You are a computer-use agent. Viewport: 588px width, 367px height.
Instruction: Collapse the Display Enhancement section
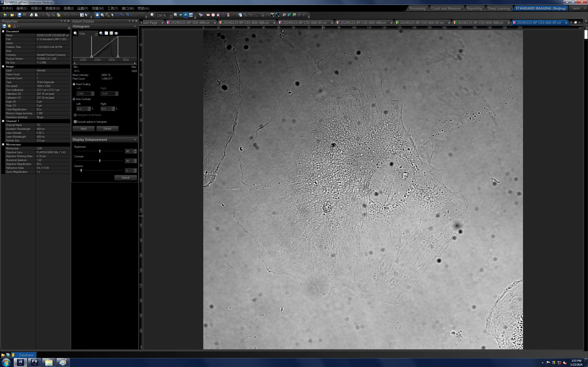[135, 139]
